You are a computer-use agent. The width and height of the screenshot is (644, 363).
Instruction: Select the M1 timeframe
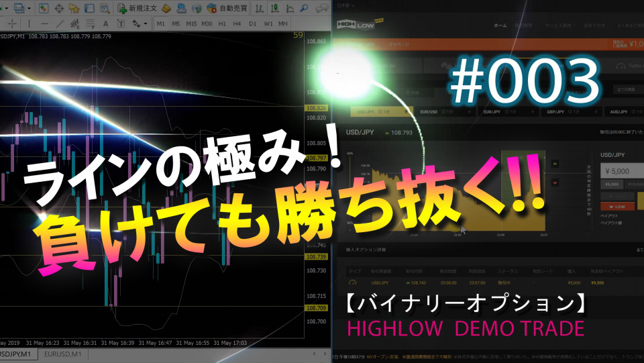click(160, 23)
